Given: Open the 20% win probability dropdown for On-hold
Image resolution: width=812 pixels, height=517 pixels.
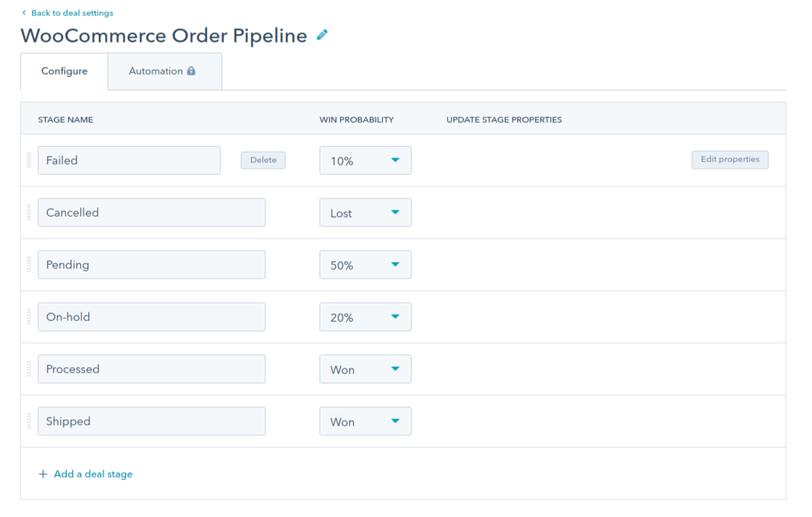Looking at the screenshot, I should 365,316.
